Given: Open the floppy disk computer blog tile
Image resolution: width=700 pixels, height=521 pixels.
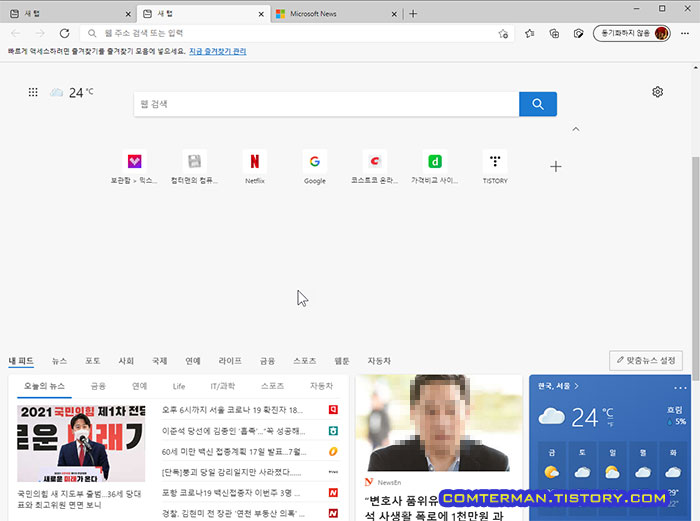Looking at the screenshot, I should click(194, 167).
